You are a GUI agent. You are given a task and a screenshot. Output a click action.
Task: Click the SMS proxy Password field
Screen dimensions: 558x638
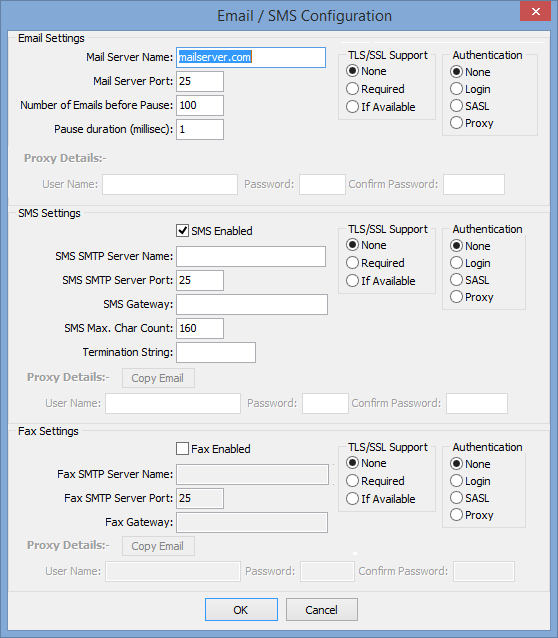click(325, 403)
